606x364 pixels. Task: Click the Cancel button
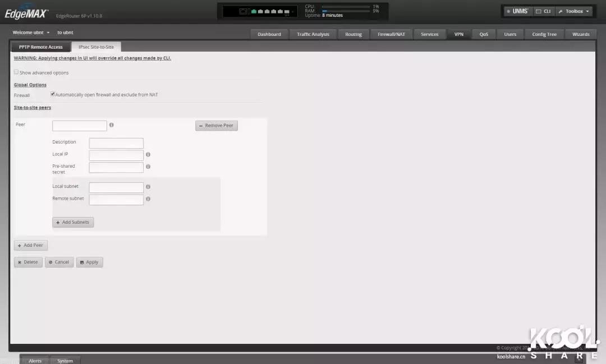(59, 262)
